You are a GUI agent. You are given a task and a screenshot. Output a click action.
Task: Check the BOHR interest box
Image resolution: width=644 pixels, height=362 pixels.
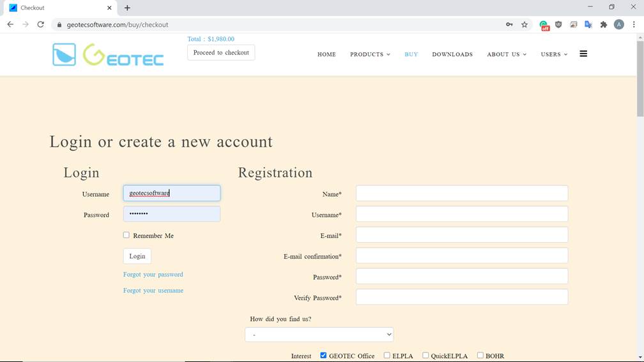(x=480, y=356)
